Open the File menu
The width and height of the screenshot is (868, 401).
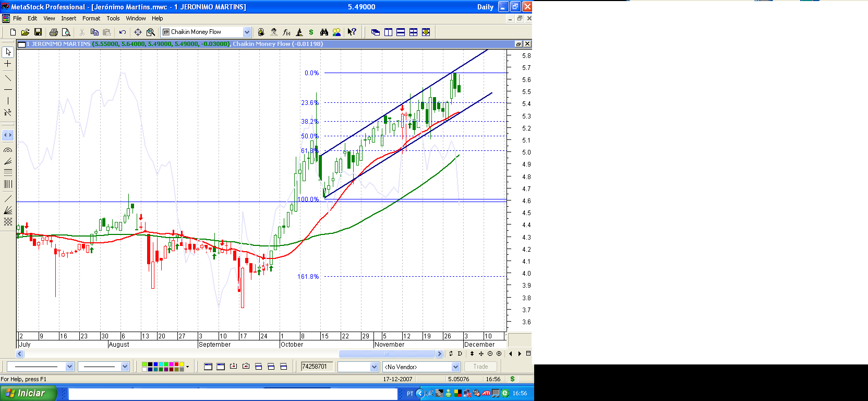pyautogui.click(x=17, y=18)
